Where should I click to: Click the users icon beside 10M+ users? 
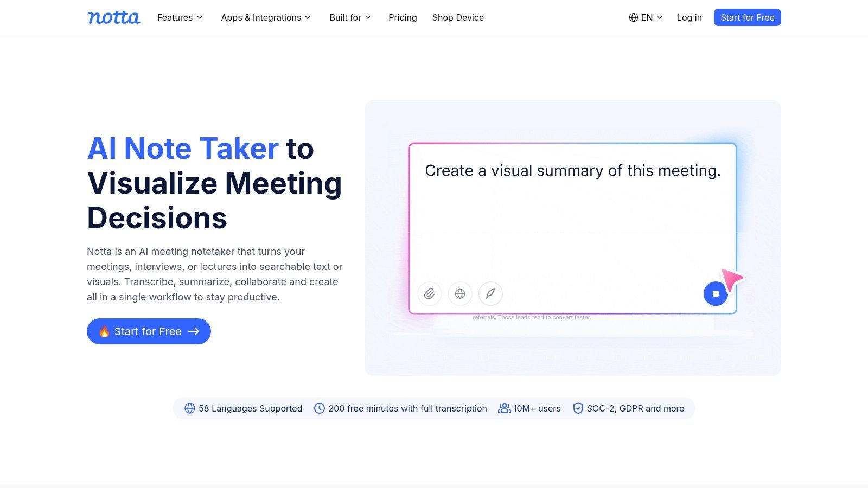tap(505, 408)
